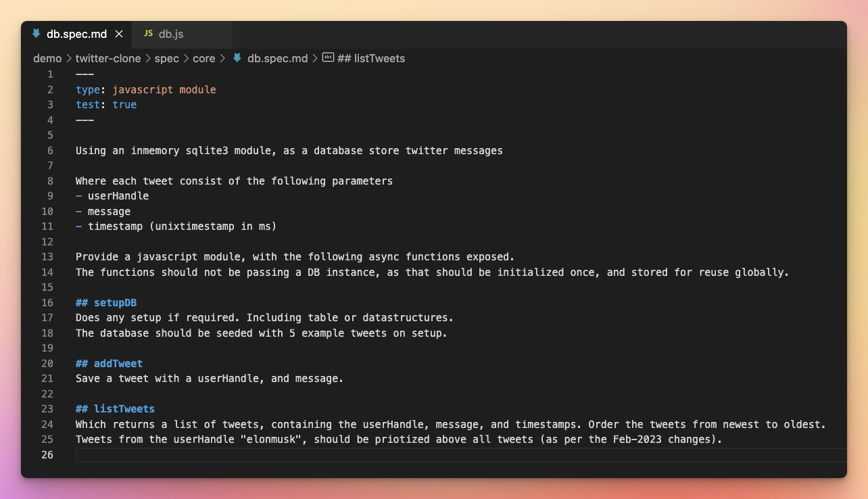Open the "core" breadcrumb dropdown
This screenshot has width=868, height=499.
[x=203, y=59]
